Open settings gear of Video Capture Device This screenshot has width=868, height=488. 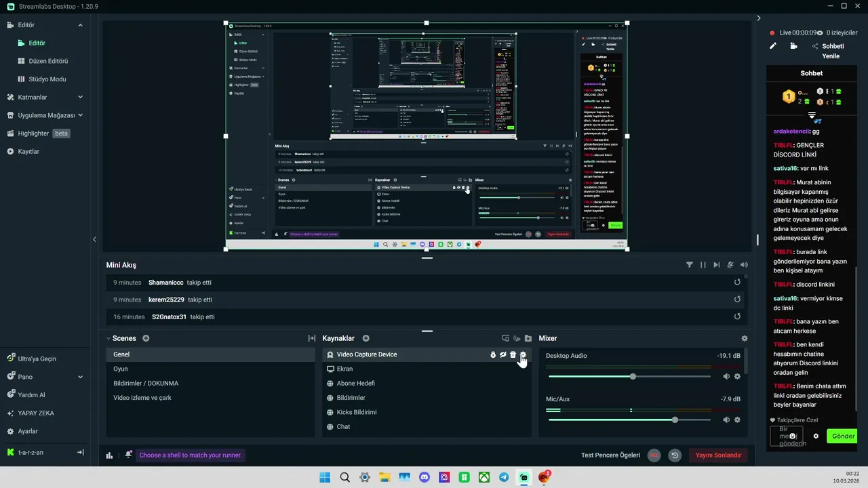[523, 354]
